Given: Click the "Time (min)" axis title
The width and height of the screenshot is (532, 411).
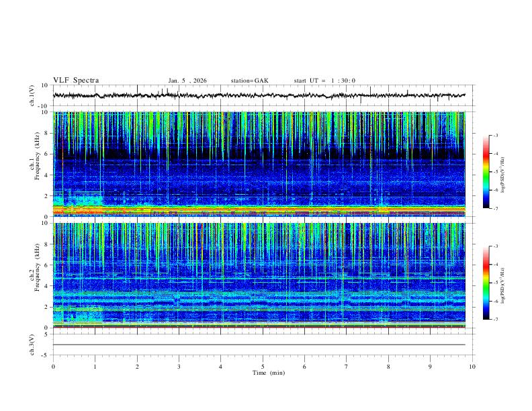Looking at the screenshot, I should point(269,373).
